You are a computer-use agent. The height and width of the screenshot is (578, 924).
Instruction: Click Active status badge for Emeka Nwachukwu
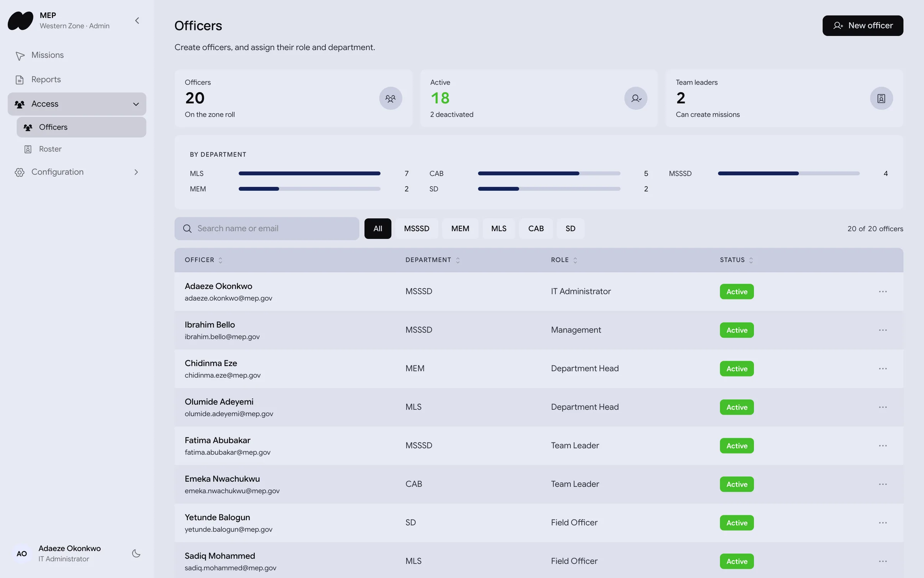point(737,484)
